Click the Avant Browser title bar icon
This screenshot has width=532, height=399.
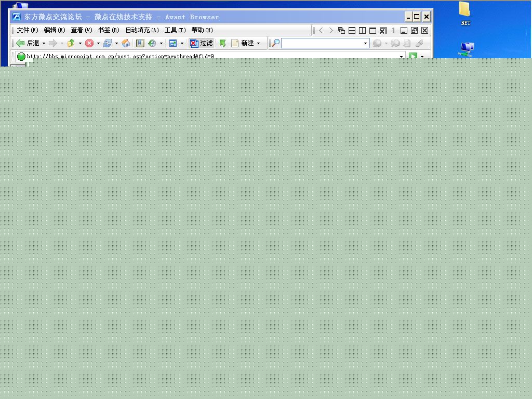point(16,17)
